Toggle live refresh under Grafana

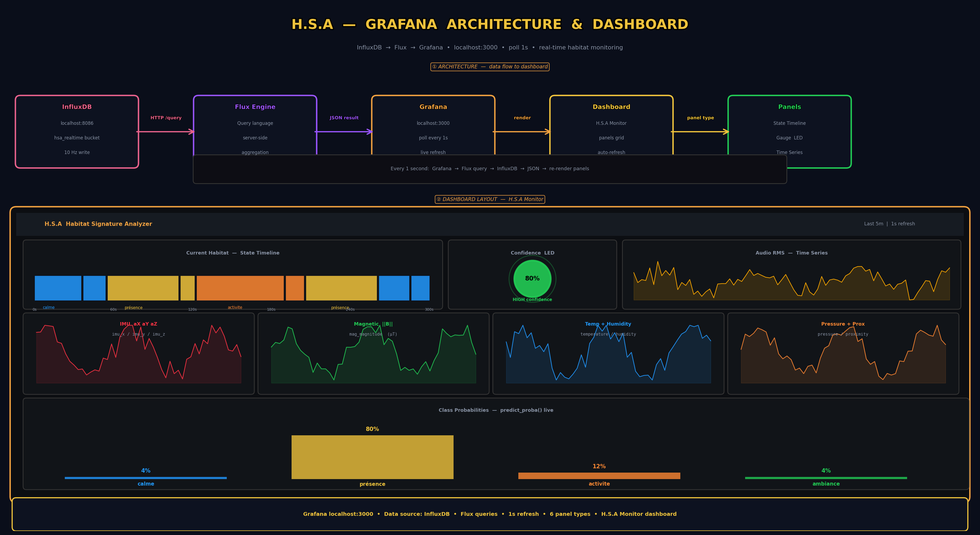click(434, 152)
